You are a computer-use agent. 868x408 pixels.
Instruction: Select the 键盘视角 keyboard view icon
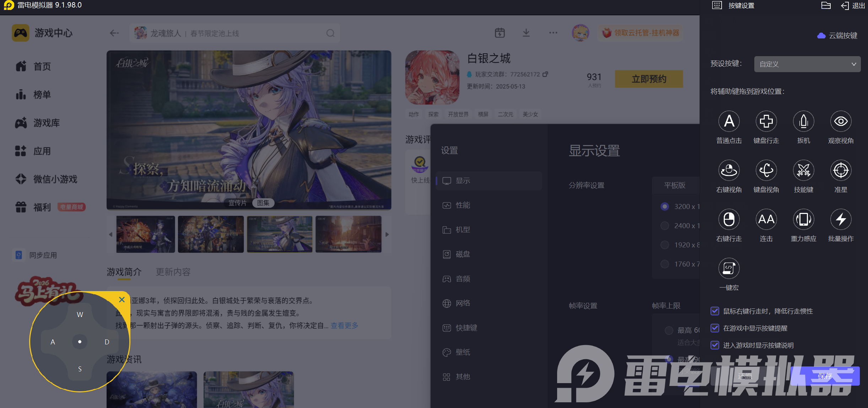click(766, 170)
